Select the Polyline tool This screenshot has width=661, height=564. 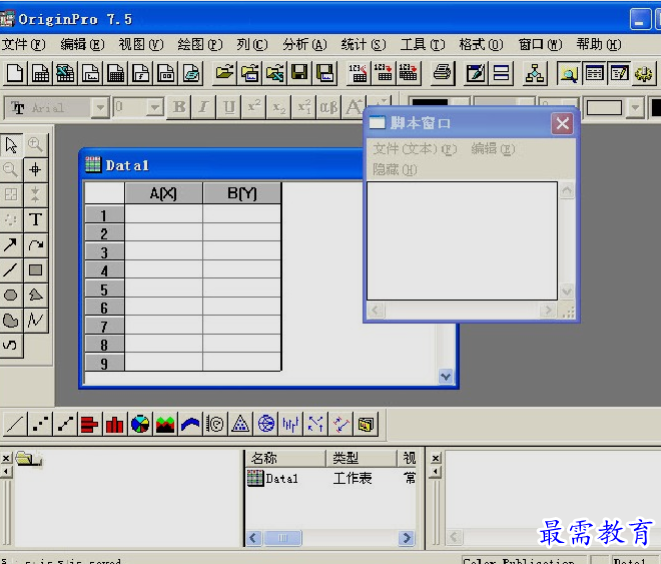click(x=35, y=320)
